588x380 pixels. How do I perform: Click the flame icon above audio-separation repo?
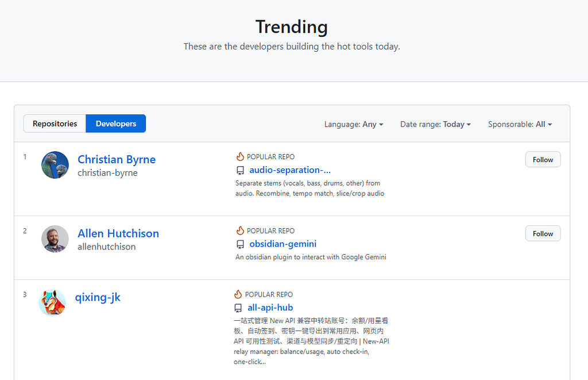tap(240, 156)
